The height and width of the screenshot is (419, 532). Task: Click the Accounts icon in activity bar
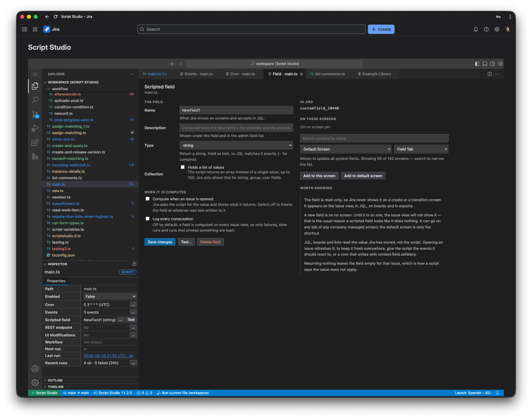35,369
